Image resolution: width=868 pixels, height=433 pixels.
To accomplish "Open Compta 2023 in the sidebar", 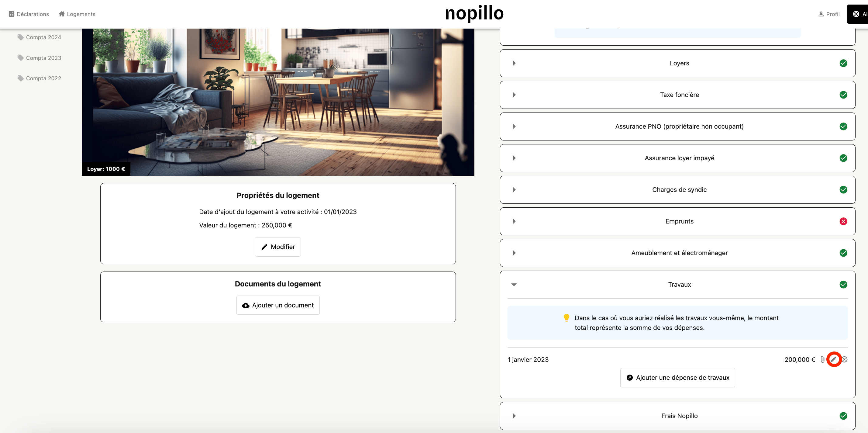I will click(x=43, y=58).
